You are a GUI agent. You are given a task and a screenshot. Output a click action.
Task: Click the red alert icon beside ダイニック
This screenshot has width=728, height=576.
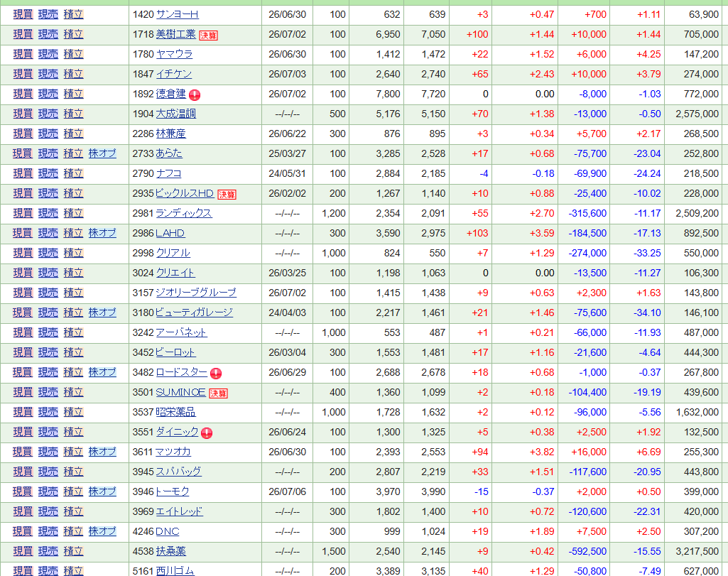207,433
